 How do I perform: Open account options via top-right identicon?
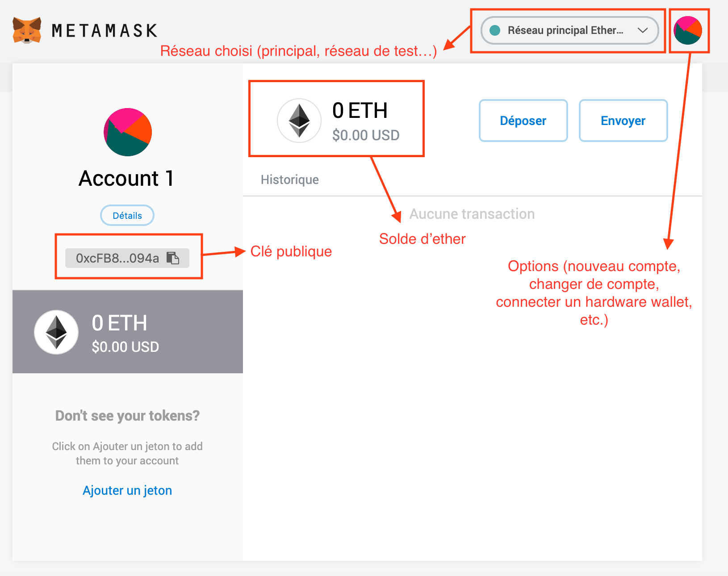(688, 30)
